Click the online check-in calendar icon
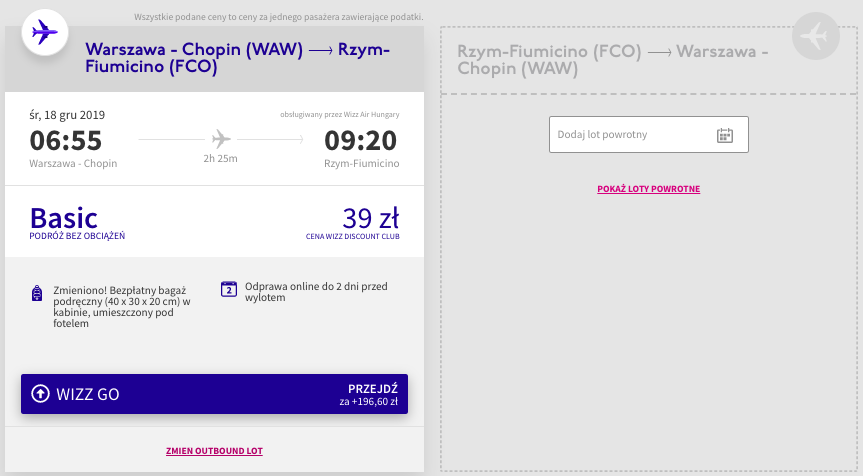The image size is (863, 476). pyautogui.click(x=229, y=289)
